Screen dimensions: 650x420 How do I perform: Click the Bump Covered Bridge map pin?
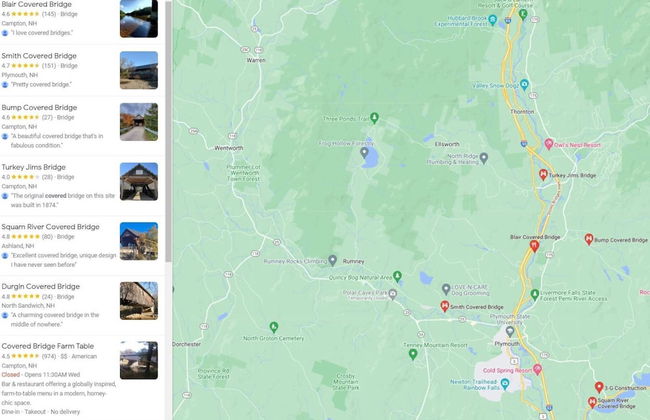(x=589, y=239)
